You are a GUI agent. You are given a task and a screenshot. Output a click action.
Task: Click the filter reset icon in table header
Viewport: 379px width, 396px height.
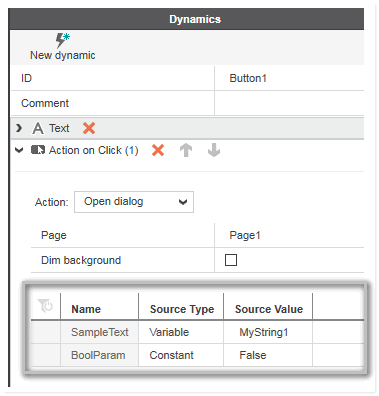point(45,306)
